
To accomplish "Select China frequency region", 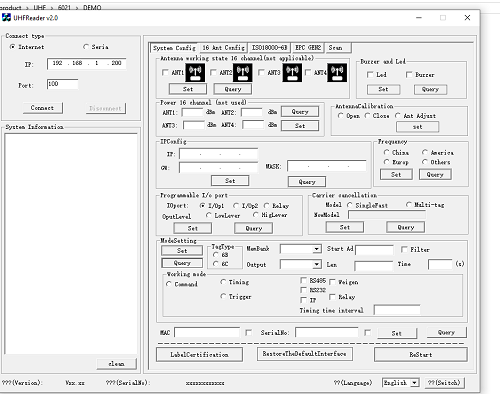I will [386, 152].
